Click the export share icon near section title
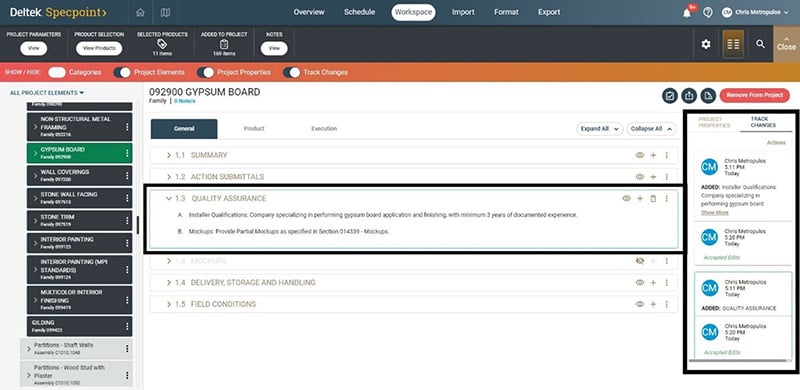 click(x=689, y=95)
